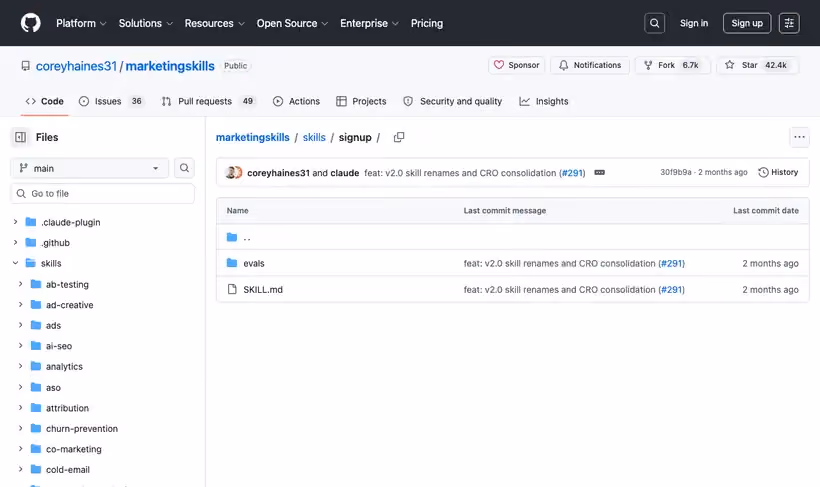Open the coreyhaines31 owner link
The image size is (820, 487).
click(76, 66)
